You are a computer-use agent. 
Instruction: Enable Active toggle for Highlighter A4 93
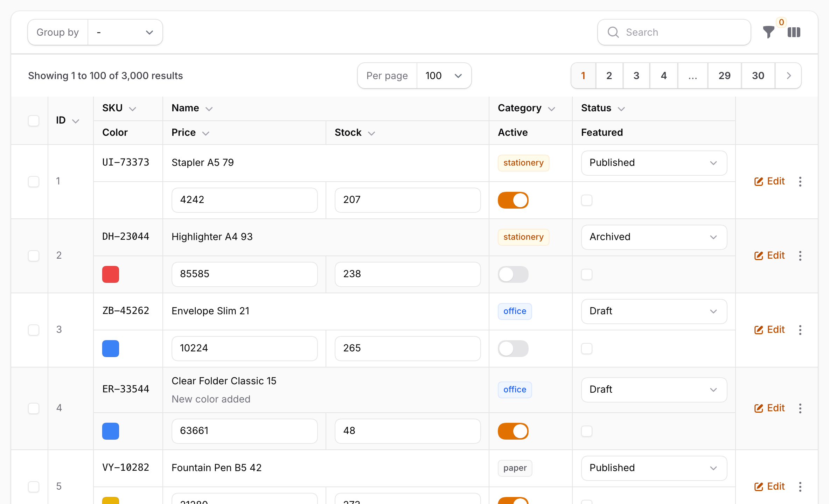tap(513, 274)
